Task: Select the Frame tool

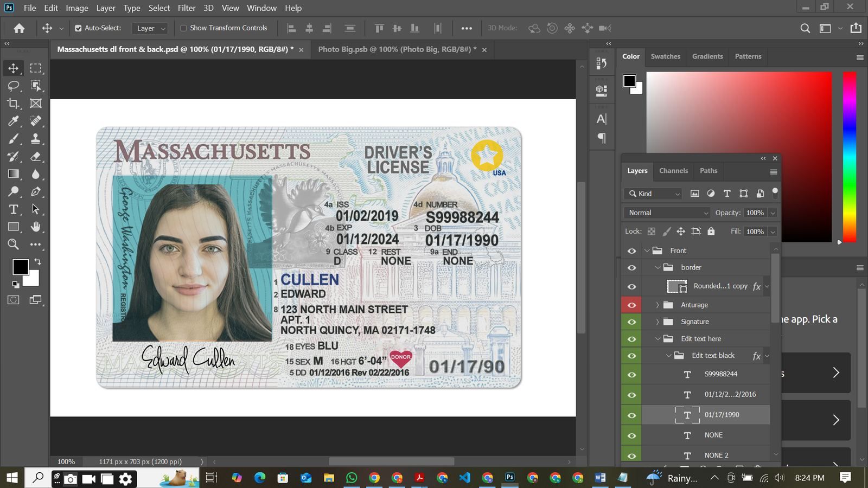Action: click(x=36, y=103)
